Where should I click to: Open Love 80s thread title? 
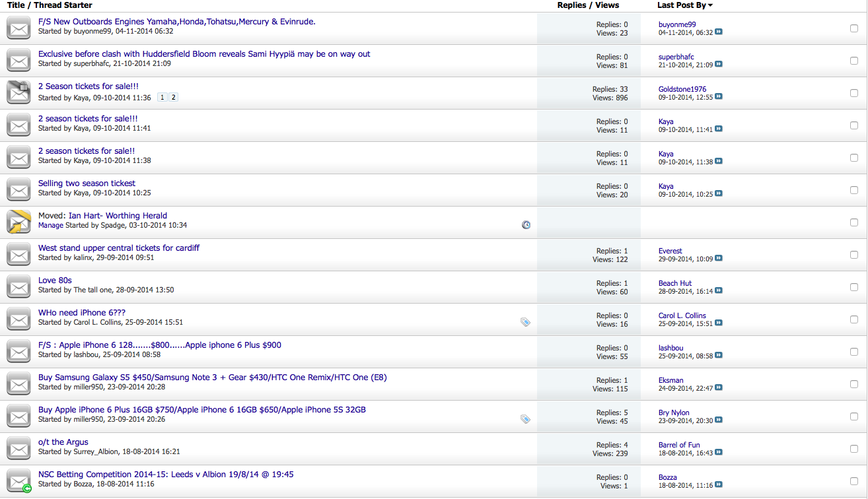point(55,281)
